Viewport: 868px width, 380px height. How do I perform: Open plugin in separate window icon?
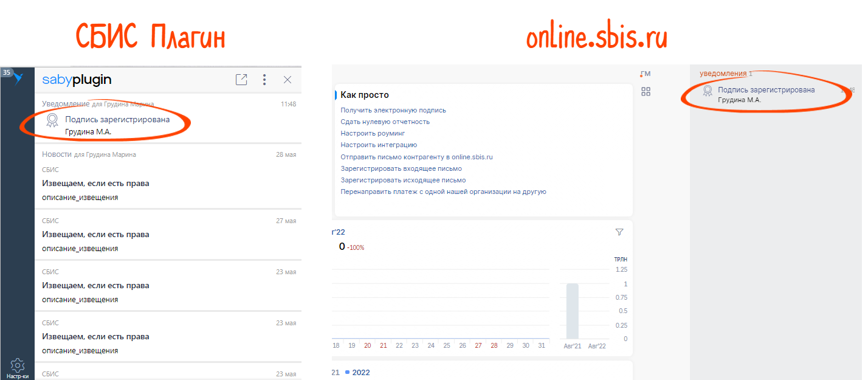coord(241,80)
